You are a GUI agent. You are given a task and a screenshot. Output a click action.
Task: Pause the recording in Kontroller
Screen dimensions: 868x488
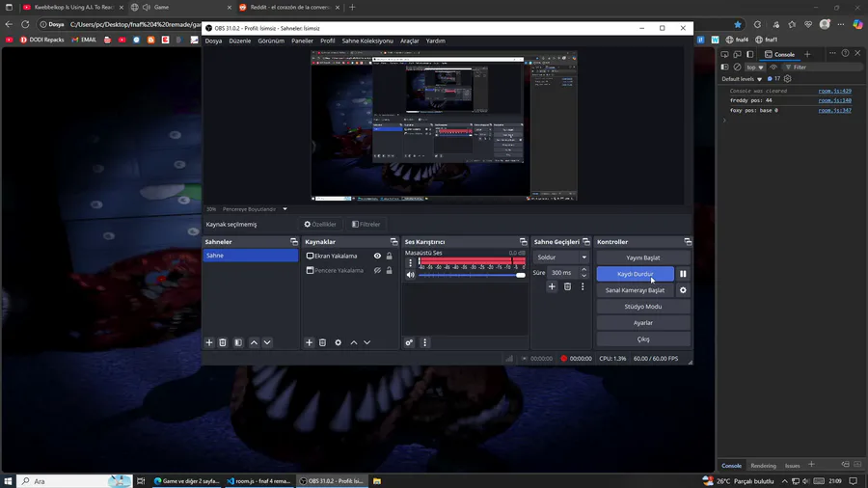point(683,274)
